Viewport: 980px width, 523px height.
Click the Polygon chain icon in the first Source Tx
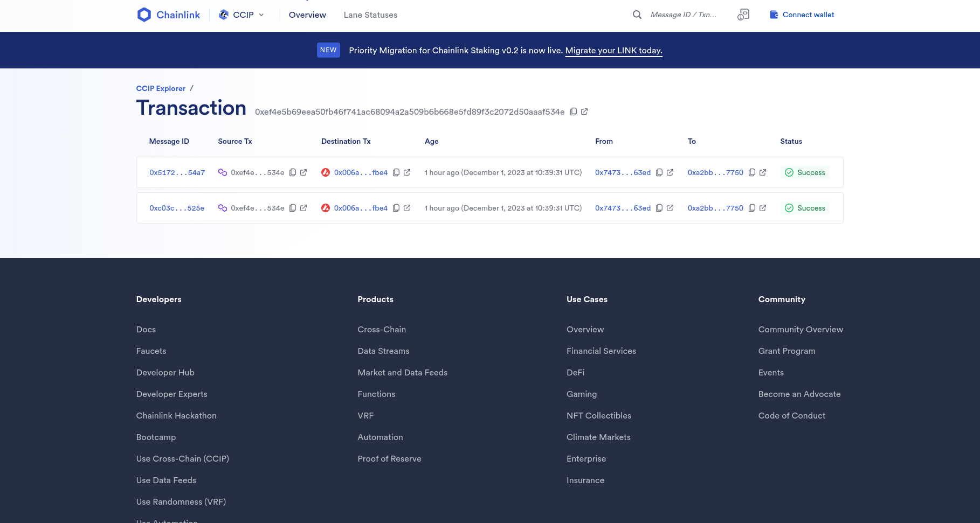click(x=222, y=172)
